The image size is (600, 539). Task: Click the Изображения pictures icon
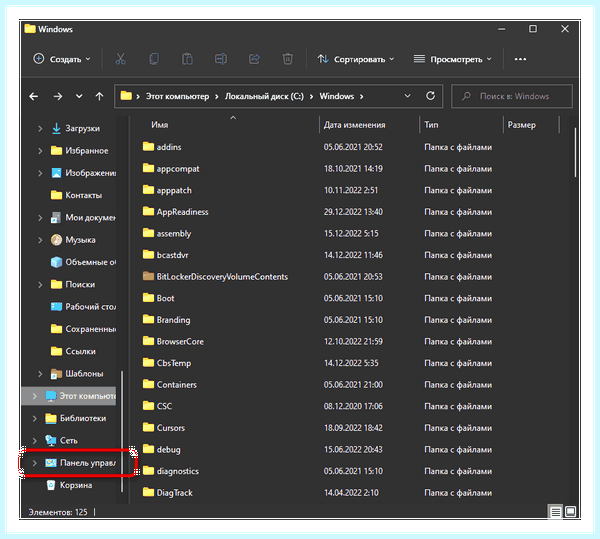[56, 173]
